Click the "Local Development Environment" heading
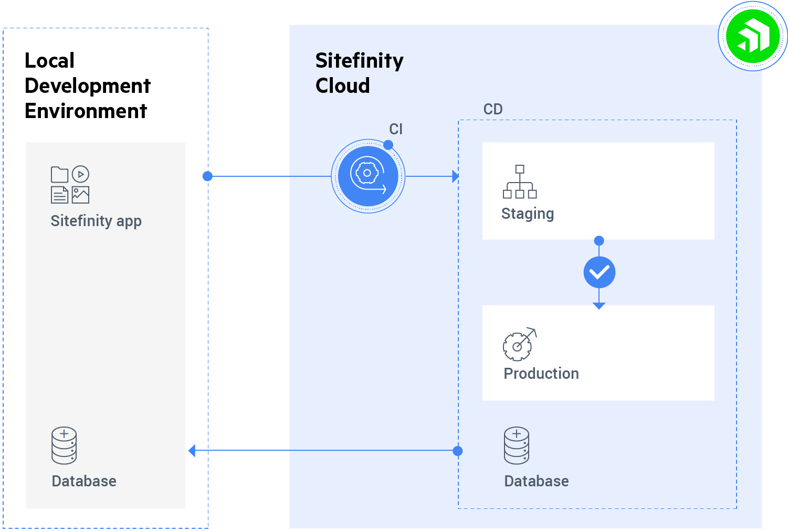This screenshot has height=532, width=788. coord(88,86)
